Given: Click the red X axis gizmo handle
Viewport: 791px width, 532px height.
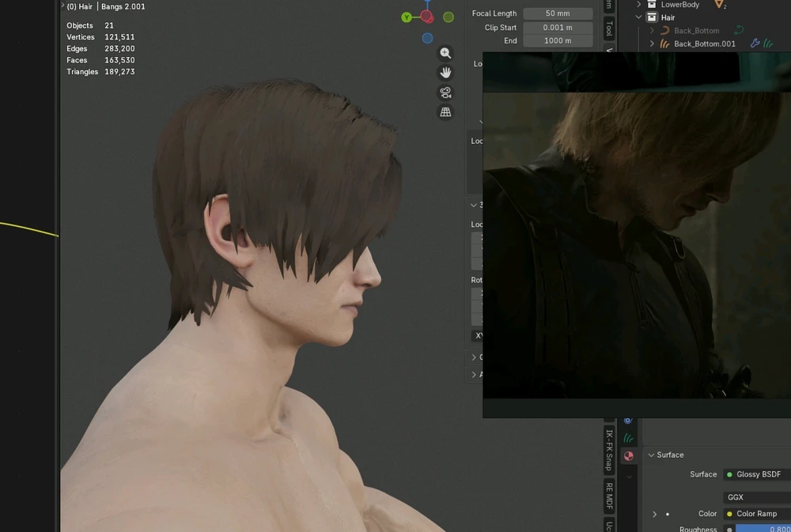Looking at the screenshot, I should point(427,16).
